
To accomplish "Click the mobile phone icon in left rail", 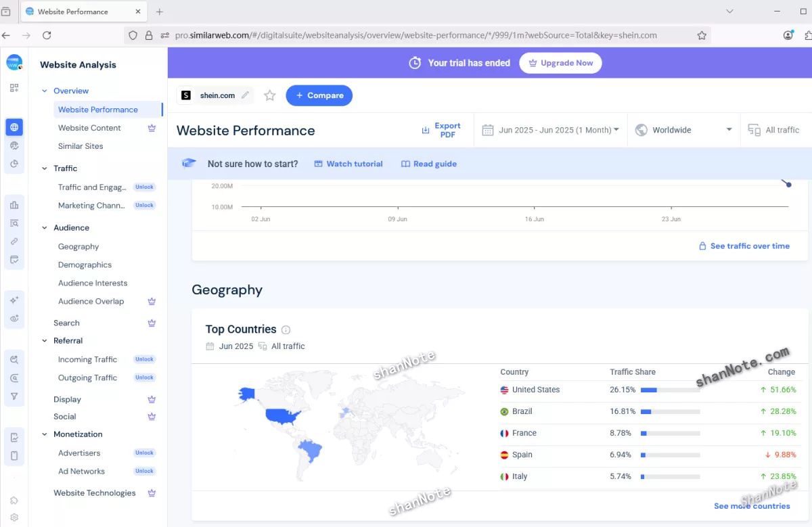I will 14,455.
